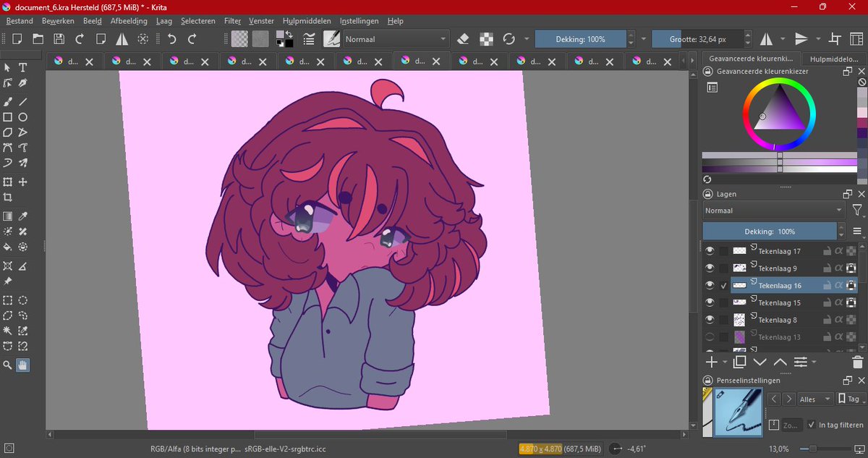Click the Redo arrow in toolbar
Image resolution: width=868 pixels, height=458 pixels.
point(192,38)
